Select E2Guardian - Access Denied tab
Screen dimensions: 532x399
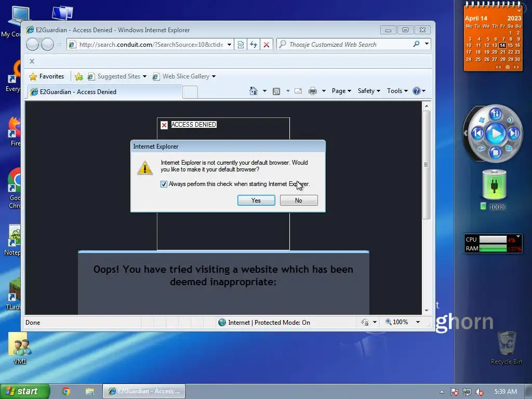104,92
